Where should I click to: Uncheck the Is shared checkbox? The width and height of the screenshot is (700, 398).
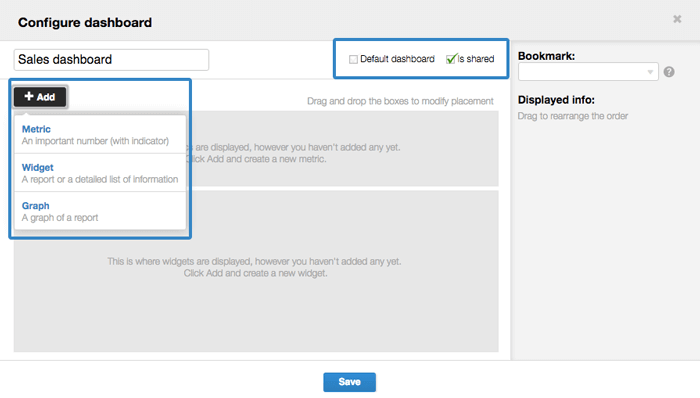click(x=450, y=59)
